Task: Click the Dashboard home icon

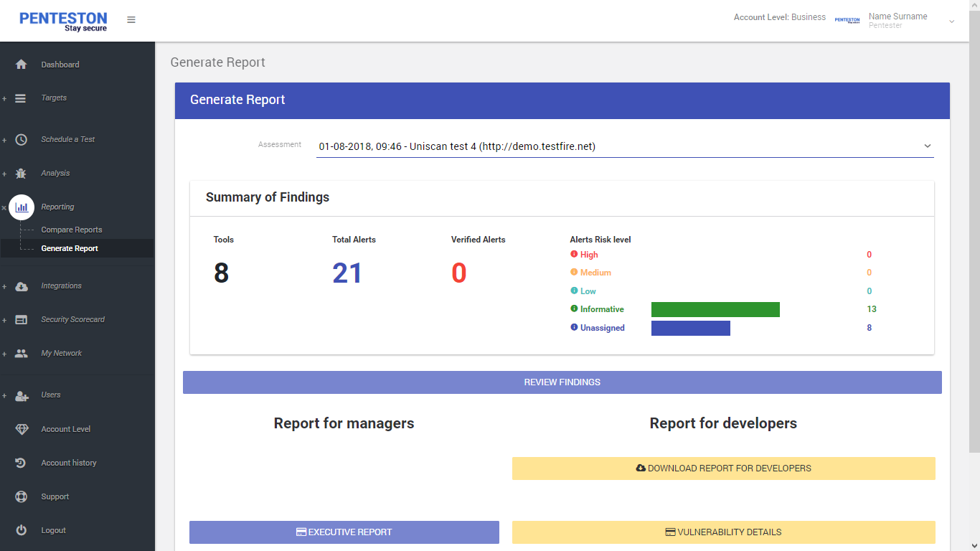Action: click(x=21, y=65)
